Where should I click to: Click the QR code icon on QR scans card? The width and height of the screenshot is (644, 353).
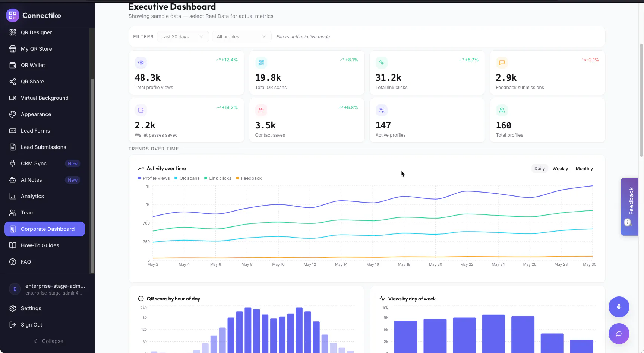click(261, 63)
